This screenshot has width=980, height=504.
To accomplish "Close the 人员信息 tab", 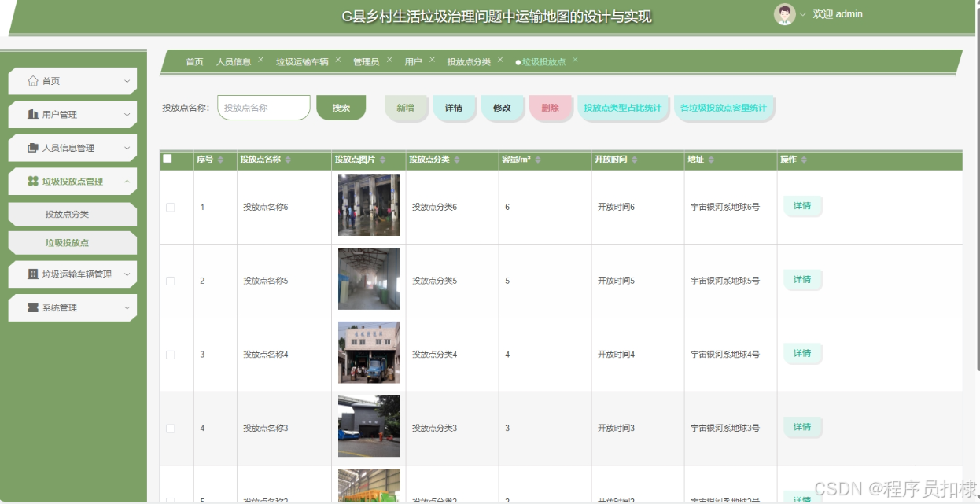I will [x=260, y=60].
